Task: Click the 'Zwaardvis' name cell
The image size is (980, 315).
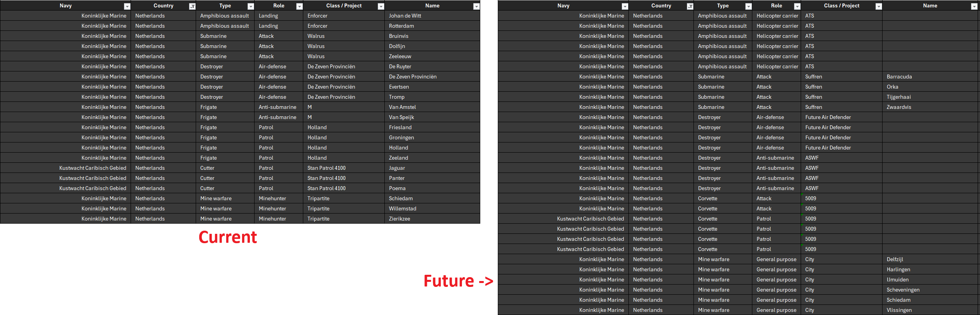Action: point(930,107)
